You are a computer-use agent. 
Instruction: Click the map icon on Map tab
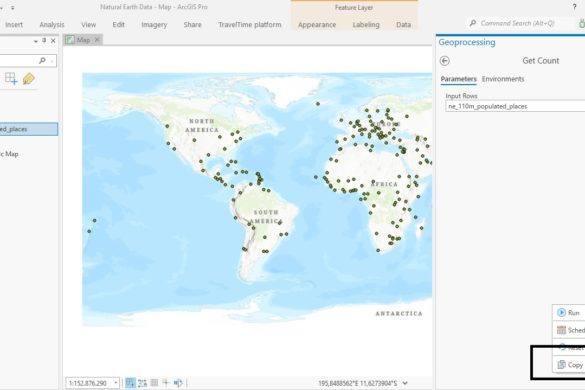tap(70, 40)
